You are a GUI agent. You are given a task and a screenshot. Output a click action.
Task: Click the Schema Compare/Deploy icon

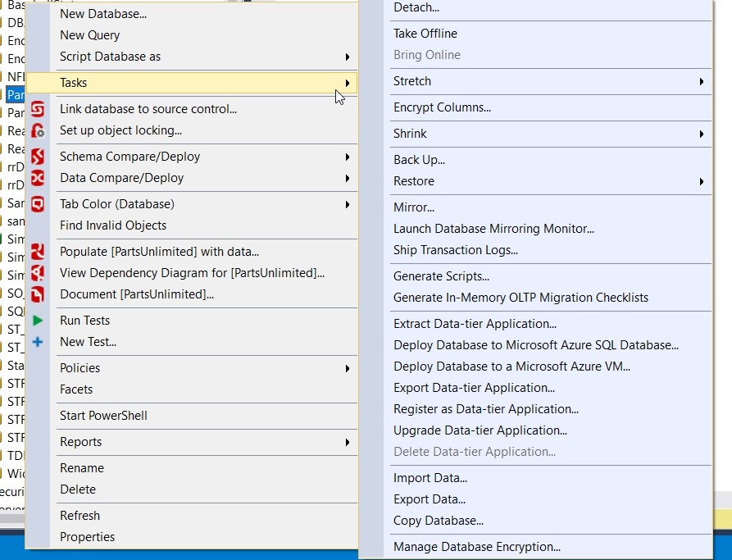coord(38,157)
